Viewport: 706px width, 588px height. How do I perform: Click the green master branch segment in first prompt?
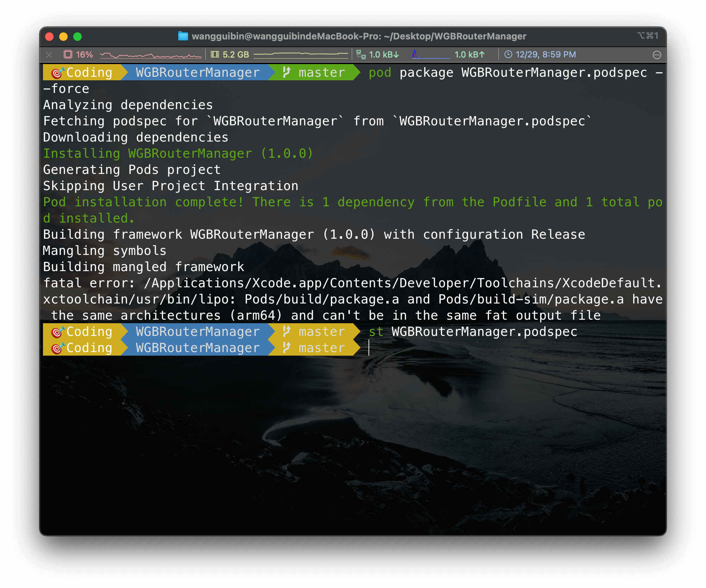314,73
